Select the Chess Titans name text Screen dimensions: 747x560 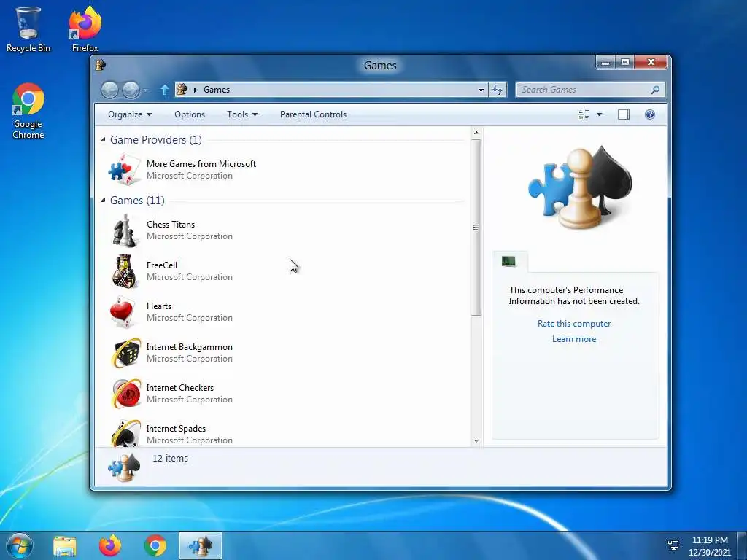point(171,225)
